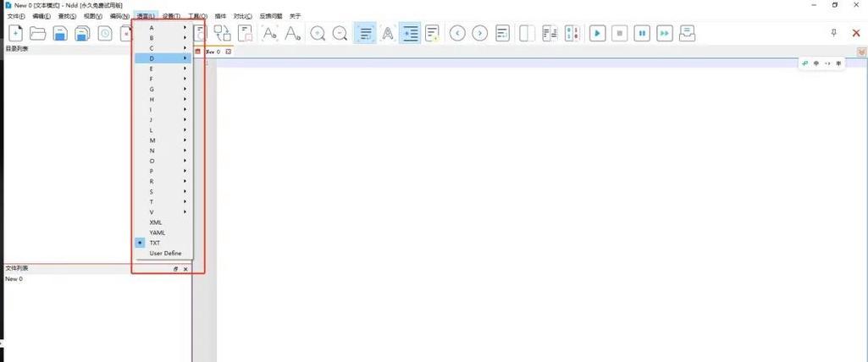Click the replace/convert arrows toolbar icon
This screenshot has height=362, width=868.
click(223, 33)
